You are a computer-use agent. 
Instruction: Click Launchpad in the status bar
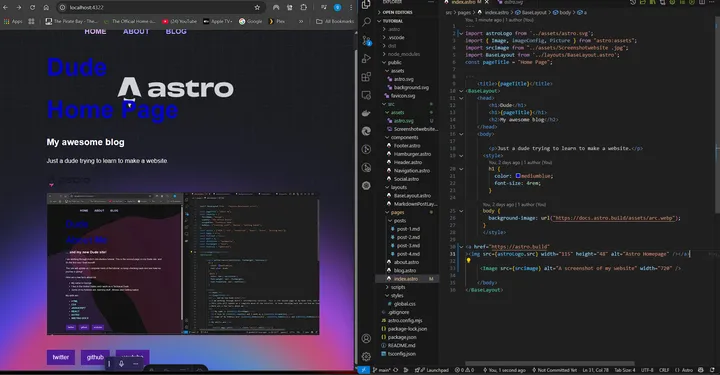tap(432, 370)
